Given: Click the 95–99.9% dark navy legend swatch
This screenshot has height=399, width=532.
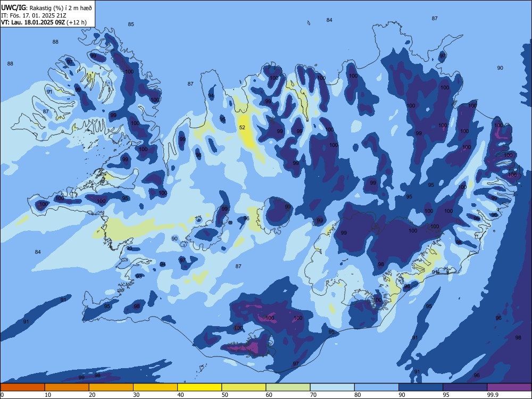Looking at the screenshot, I should coord(465,387).
